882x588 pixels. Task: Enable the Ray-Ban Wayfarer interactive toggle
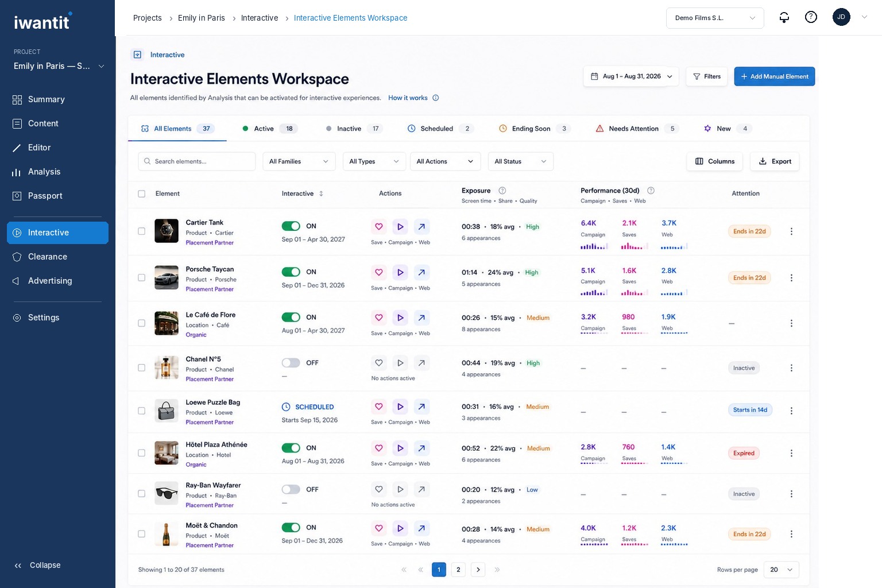291,489
